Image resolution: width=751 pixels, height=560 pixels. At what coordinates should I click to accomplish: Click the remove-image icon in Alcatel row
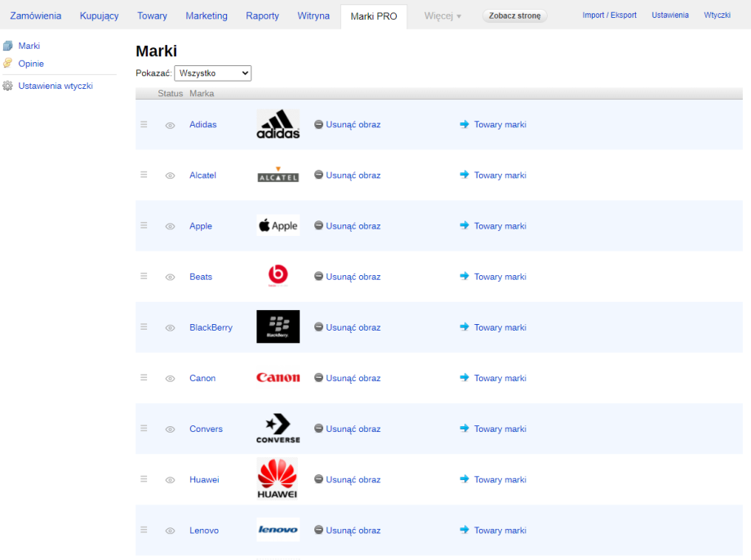coord(319,175)
